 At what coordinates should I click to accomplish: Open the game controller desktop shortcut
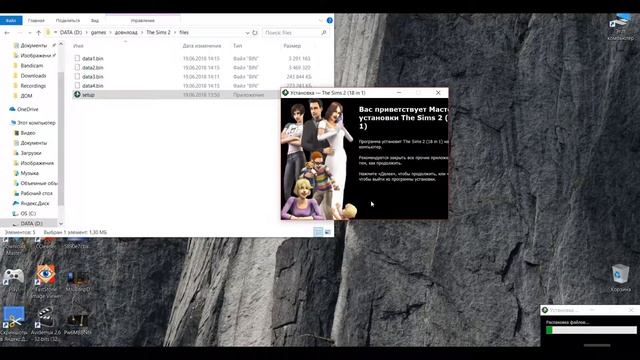(x=13, y=277)
